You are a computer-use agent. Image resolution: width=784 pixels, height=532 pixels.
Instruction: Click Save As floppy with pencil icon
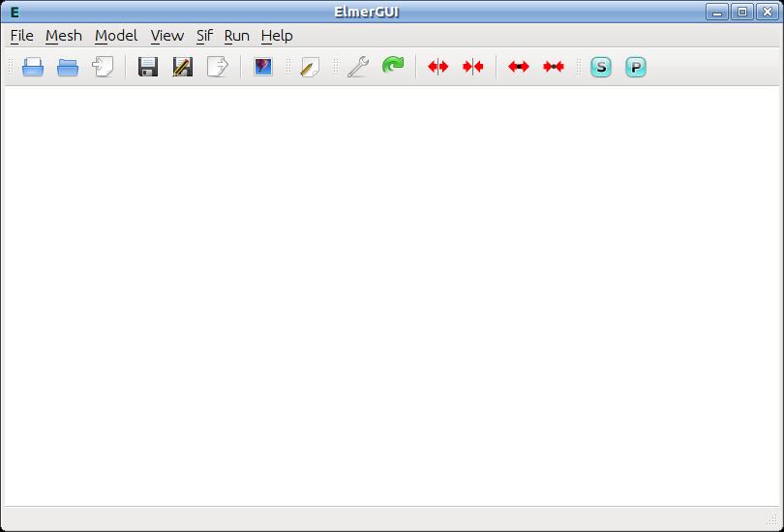183,67
